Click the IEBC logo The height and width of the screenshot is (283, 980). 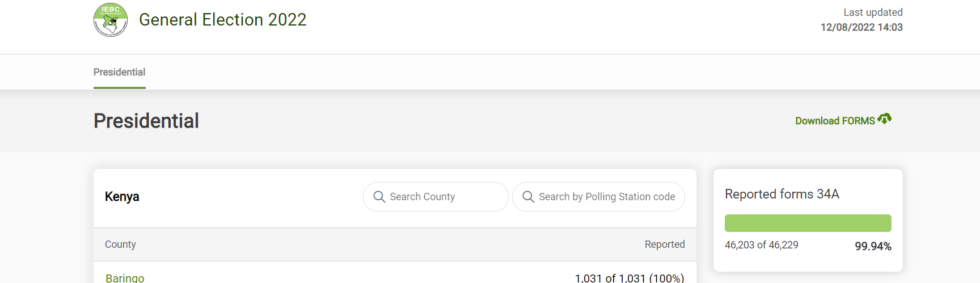pos(111,20)
